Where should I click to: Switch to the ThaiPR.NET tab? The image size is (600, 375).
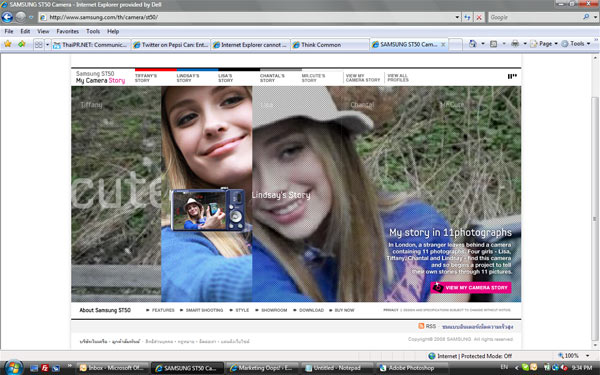[91, 45]
